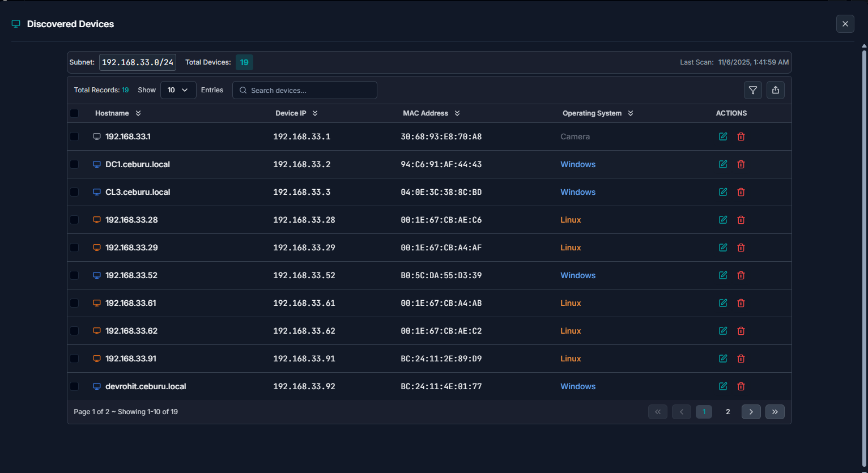Edit the CL3.ceburu.local device

point(723,192)
